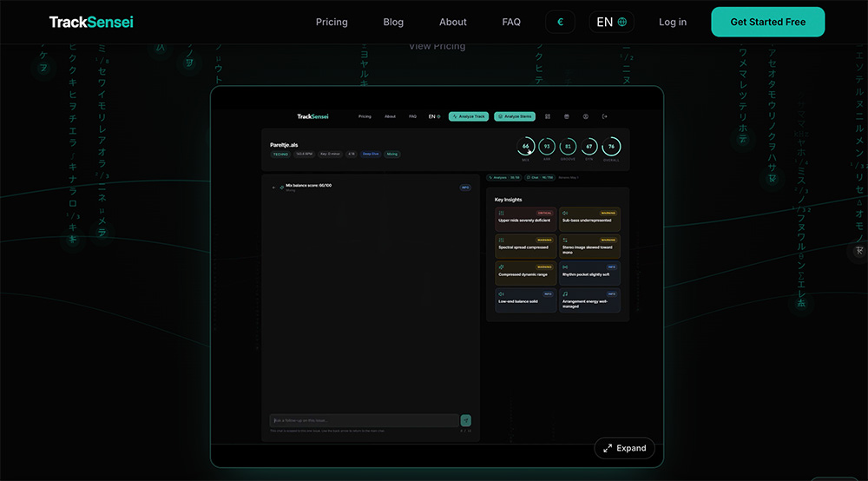Click the Analyses usage counter pill

pos(504,178)
